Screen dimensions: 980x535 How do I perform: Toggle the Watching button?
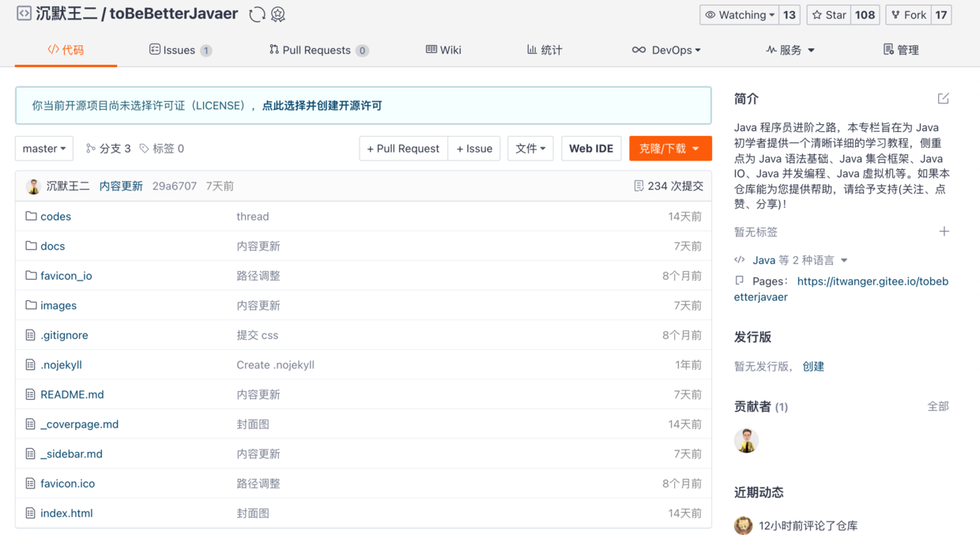739,15
